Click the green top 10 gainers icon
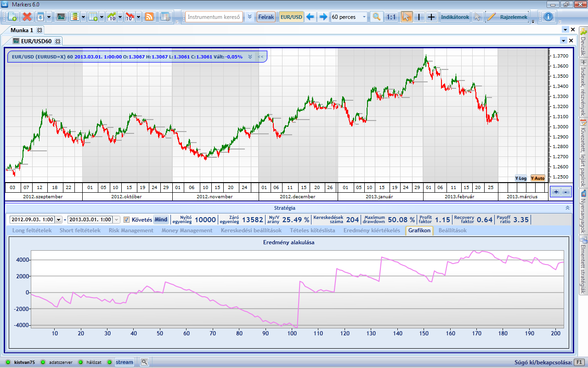588x368 pixels. click(x=112, y=17)
